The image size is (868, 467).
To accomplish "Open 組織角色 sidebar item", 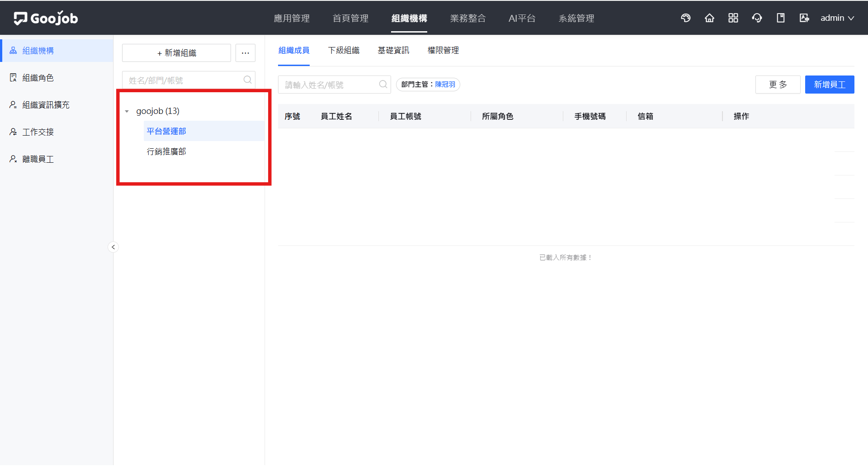I will click(57, 78).
